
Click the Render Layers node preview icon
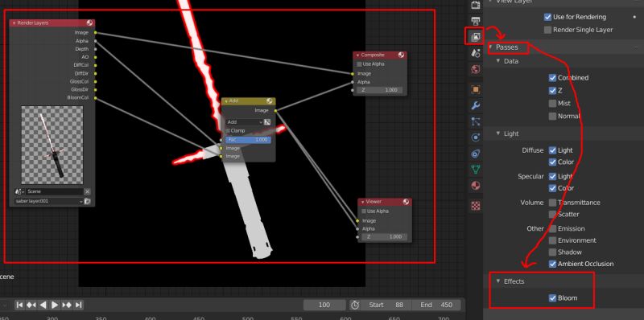(89, 23)
